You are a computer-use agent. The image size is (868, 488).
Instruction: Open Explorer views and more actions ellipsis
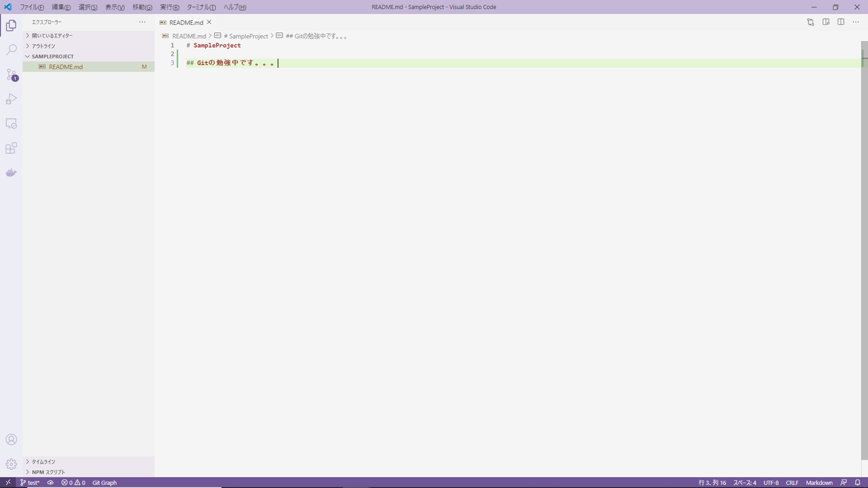[142, 22]
